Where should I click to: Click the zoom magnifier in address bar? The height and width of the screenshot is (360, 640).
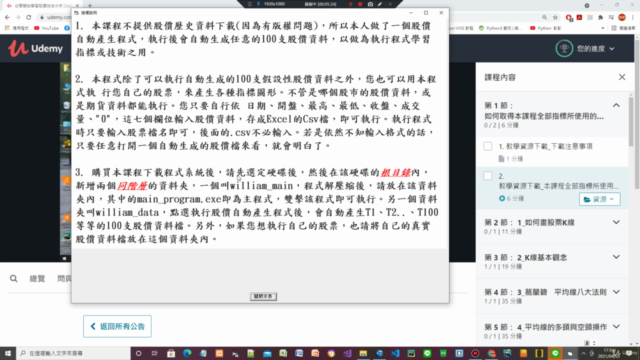click(544, 17)
